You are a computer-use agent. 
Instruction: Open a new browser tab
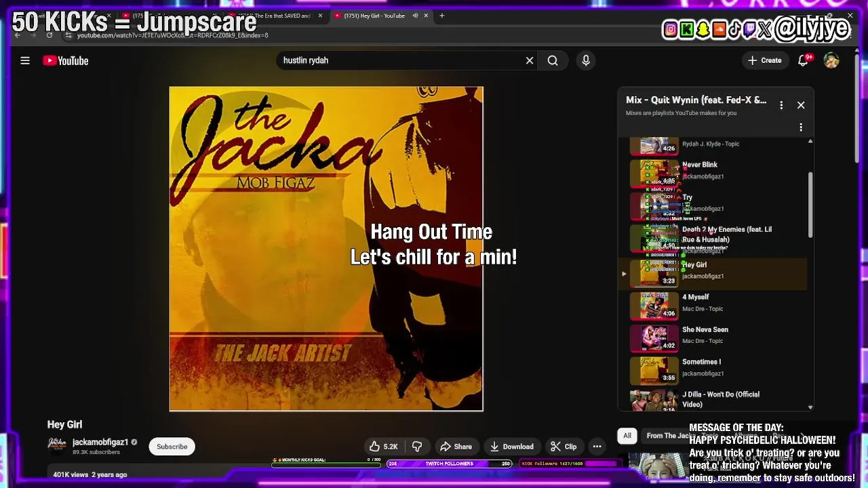pyautogui.click(x=441, y=16)
